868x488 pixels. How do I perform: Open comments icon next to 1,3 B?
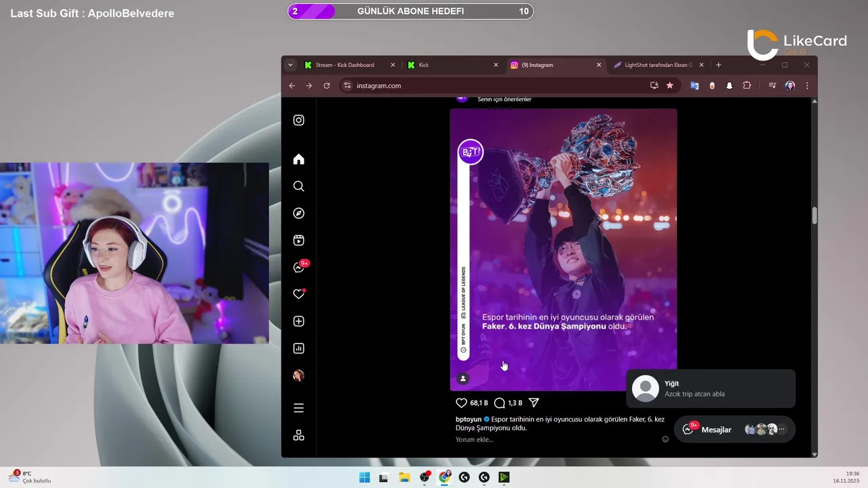(500, 403)
